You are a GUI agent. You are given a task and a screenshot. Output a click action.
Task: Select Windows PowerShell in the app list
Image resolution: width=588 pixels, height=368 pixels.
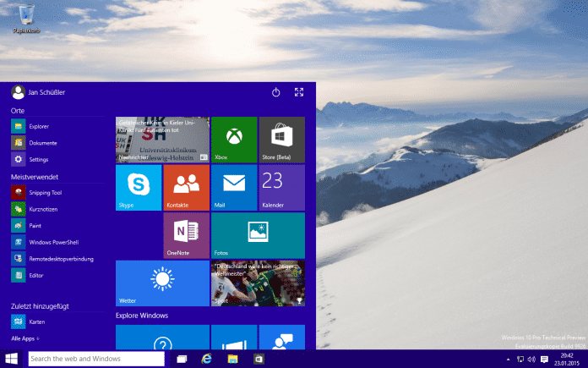pyautogui.click(x=52, y=242)
